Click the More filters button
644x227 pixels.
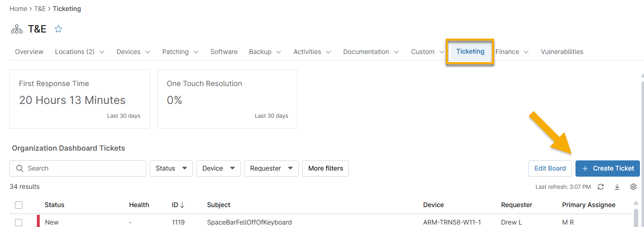[x=325, y=169]
